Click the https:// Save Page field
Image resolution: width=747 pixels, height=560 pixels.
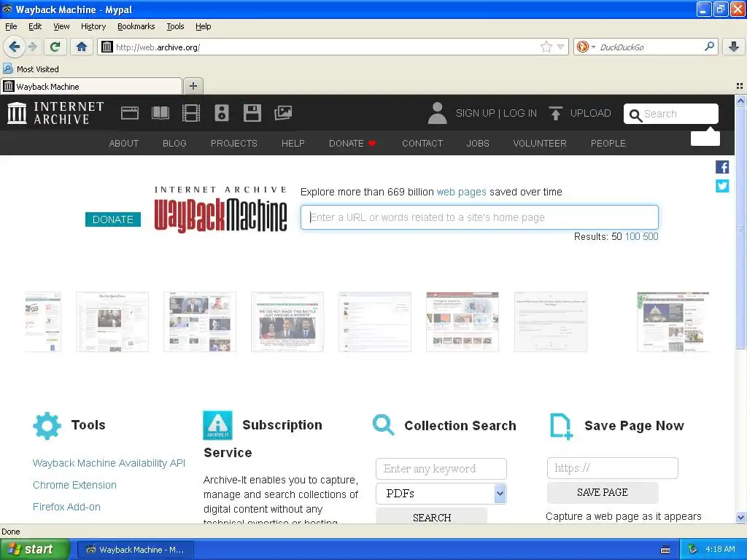point(612,468)
